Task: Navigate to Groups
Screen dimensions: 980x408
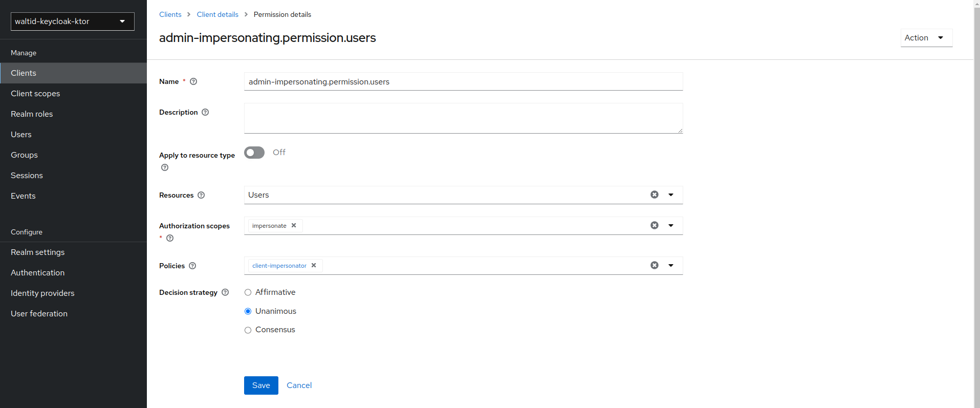Action: 73,155
